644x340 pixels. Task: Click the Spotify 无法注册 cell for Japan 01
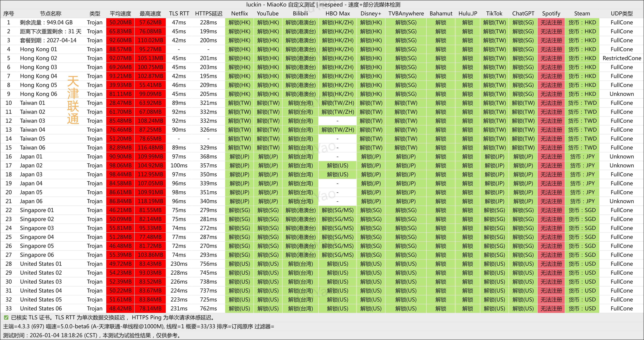tap(551, 157)
